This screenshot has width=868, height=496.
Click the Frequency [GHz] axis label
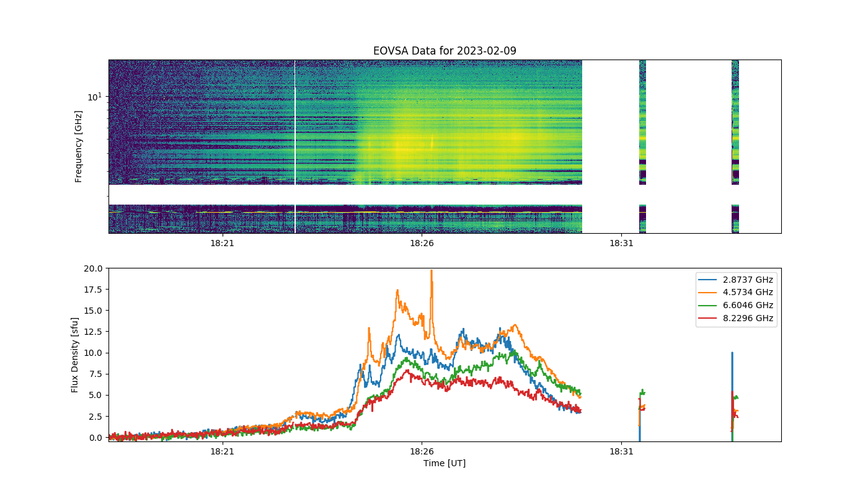pos(79,146)
